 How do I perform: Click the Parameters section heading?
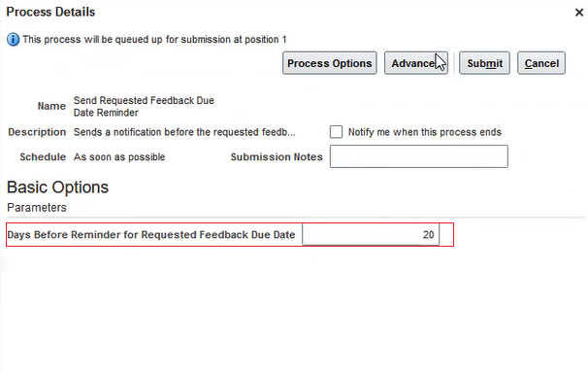point(37,208)
